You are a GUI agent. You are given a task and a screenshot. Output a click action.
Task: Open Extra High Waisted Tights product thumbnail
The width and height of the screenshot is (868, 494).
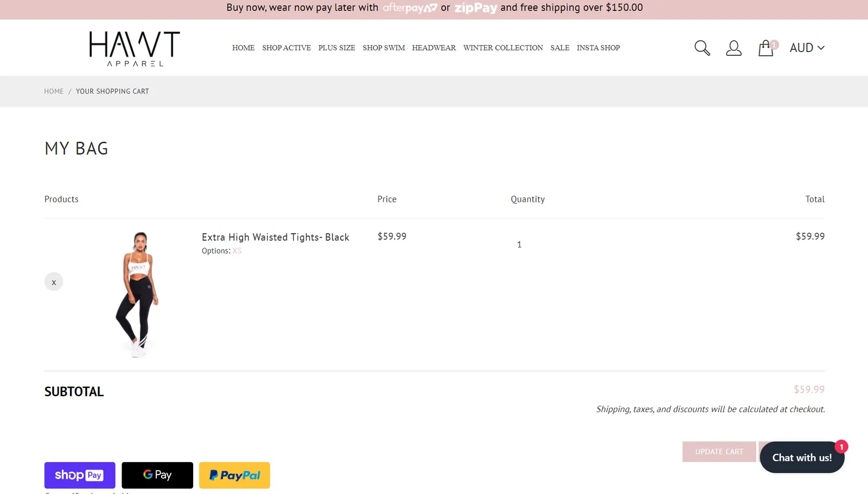(x=137, y=294)
